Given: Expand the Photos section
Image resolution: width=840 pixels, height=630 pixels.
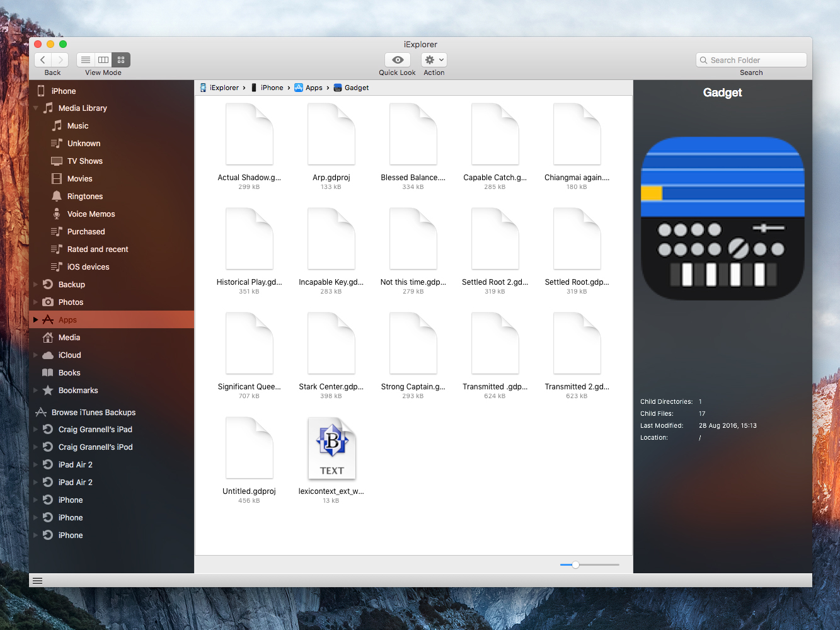Looking at the screenshot, I should 36,302.
